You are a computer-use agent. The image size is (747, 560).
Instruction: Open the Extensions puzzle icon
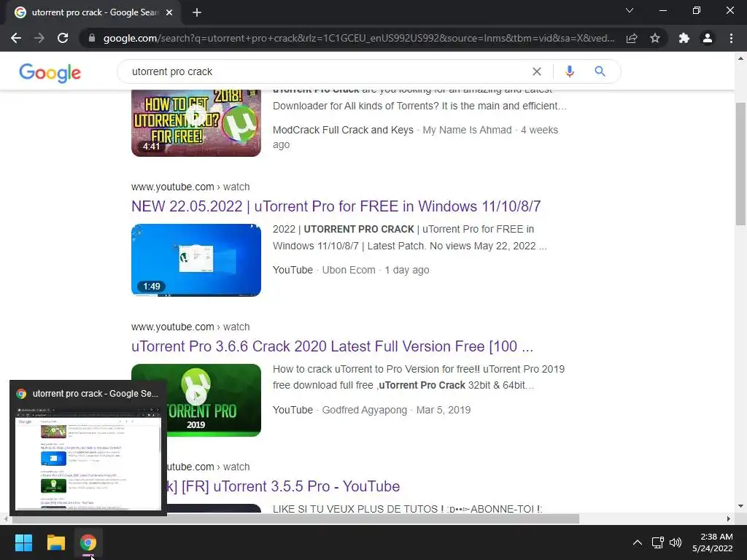click(x=684, y=38)
